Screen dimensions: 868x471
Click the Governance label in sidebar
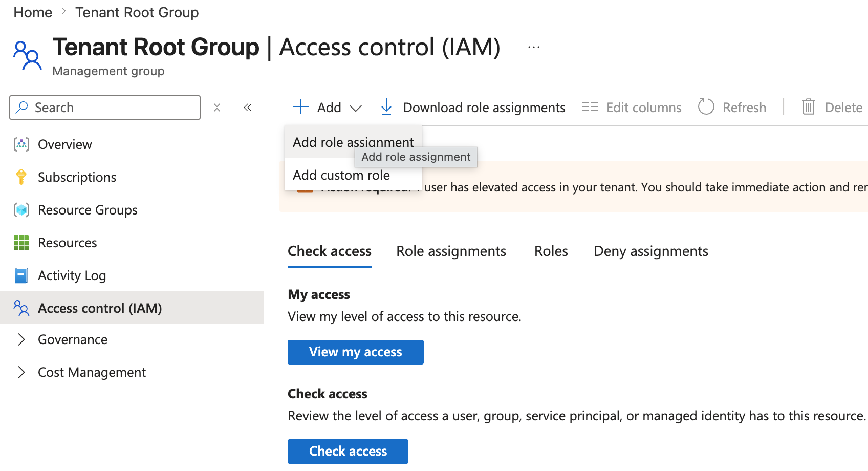pos(73,339)
